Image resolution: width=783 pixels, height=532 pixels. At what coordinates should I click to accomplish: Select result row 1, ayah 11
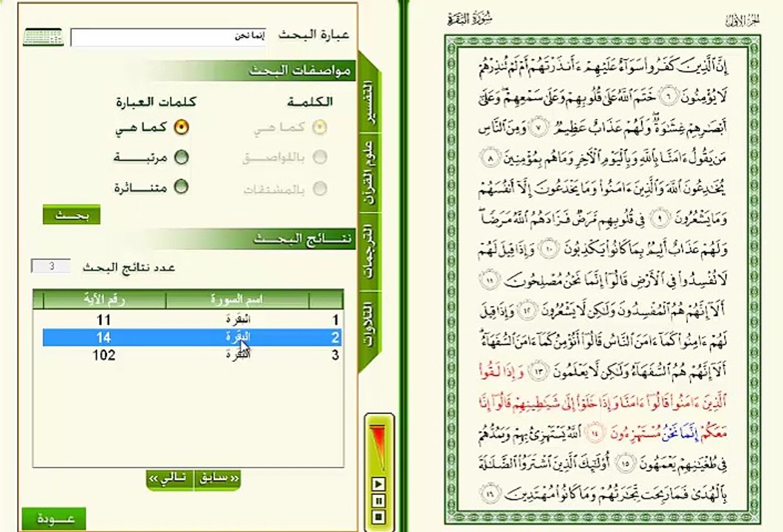(188, 319)
